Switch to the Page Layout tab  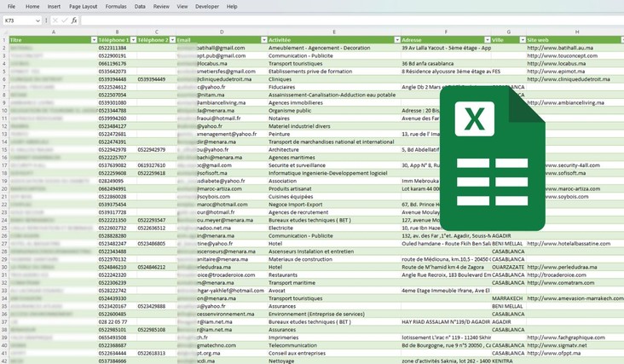click(x=83, y=6)
